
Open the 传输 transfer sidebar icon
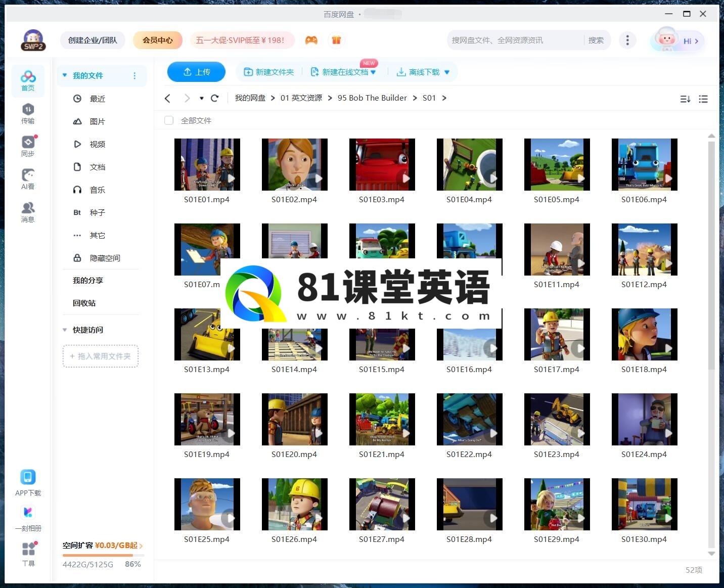pos(28,113)
